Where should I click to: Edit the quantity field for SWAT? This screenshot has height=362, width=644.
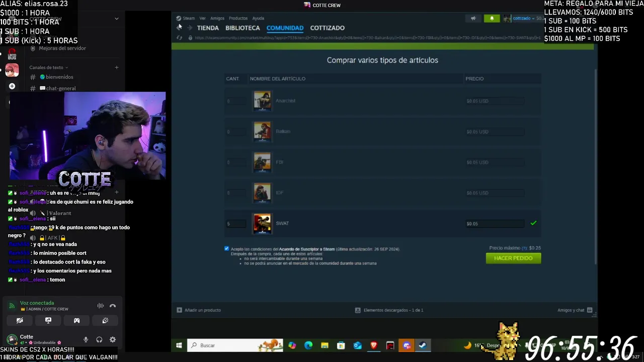[235, 224]
